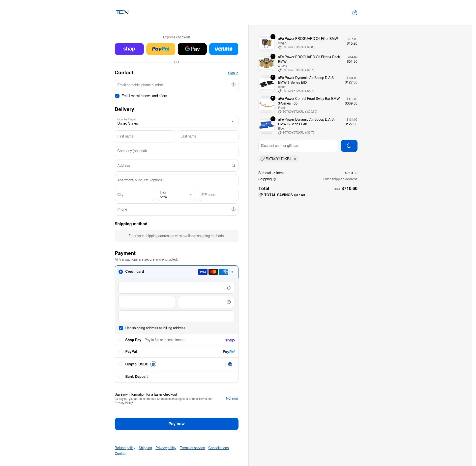
Task: Toggle 'Email me with news and offers' checkbox
Action: tap(117, 96)
